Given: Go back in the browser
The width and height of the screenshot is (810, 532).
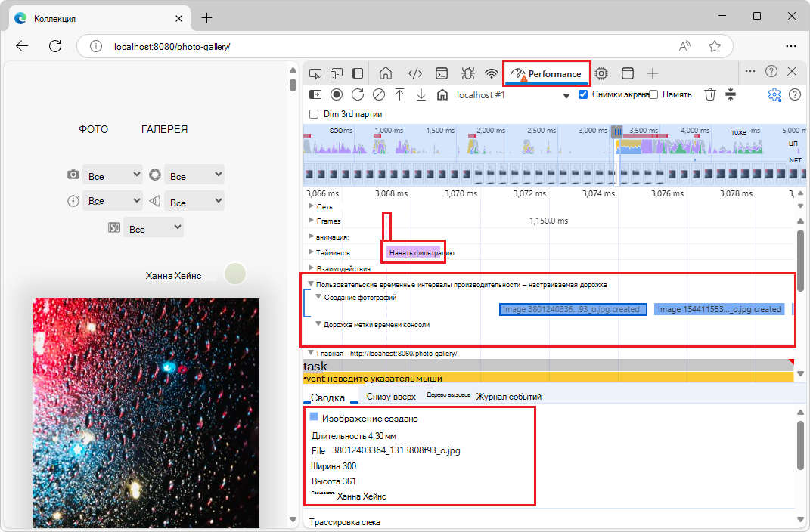Looking at the screenshot, I should [x=22, y=46].
